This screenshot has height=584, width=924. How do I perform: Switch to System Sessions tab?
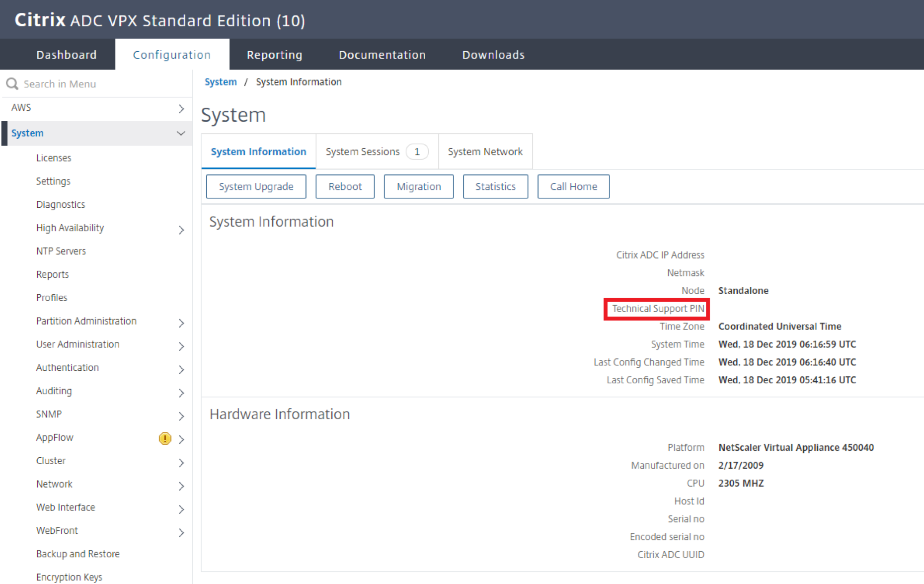[x=377, y=152]
